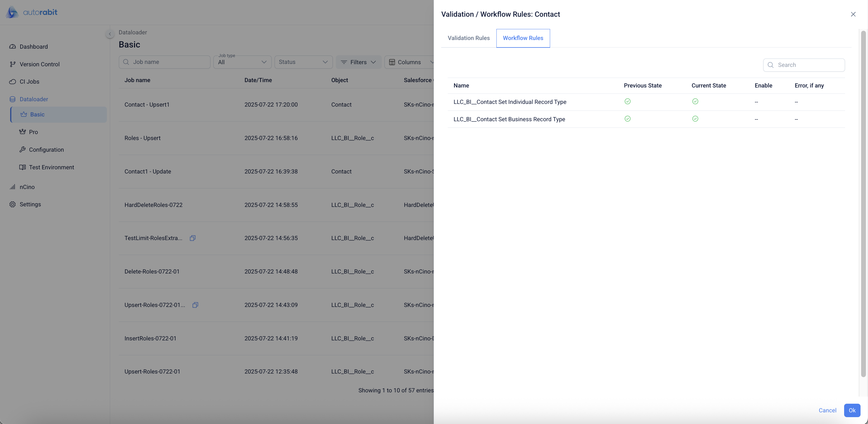868x424 pixels.
Task: Click the Version Control branch icon
Action: [13, 64]
